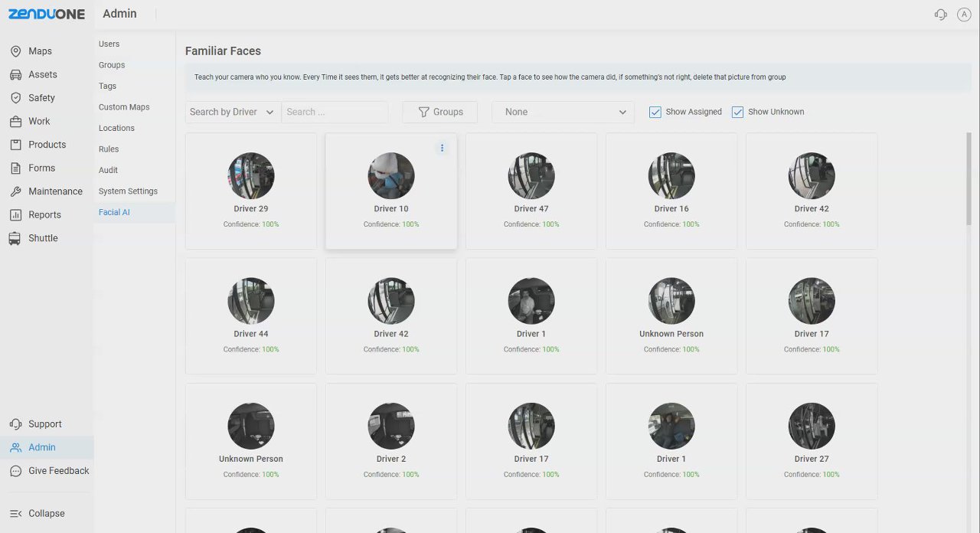Select Facial AI in the admin menu
The height and width of the screenshot is (533, 980).
114,212
